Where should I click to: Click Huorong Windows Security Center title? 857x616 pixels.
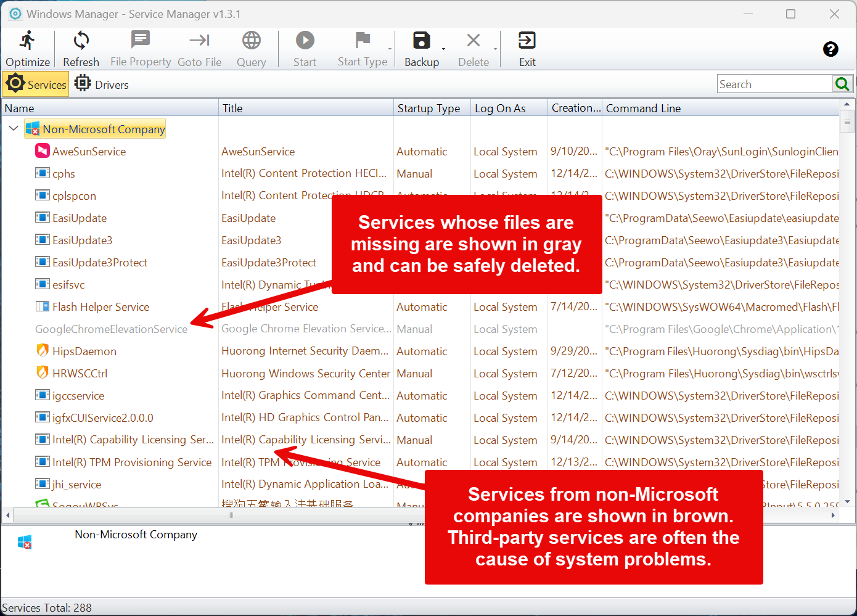(306, 373)
